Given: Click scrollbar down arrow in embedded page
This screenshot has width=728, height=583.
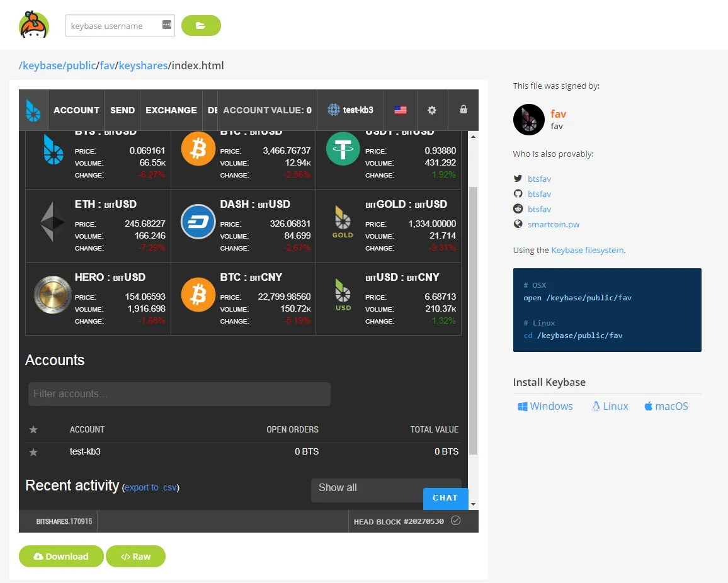Looking at the screenshot, I should 473,504.
